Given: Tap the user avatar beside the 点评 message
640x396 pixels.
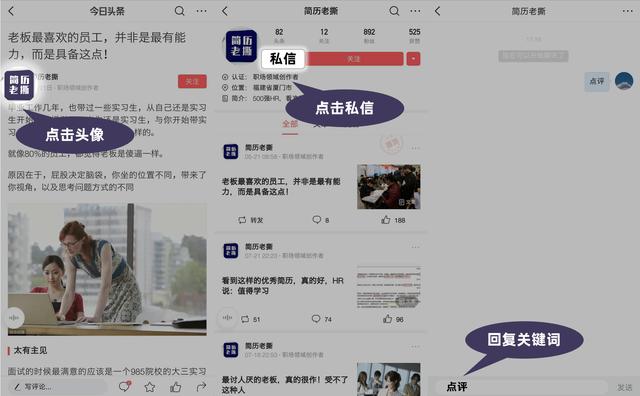Looking at the screenshot, I should pyautogui.click(x=624, y=81).
